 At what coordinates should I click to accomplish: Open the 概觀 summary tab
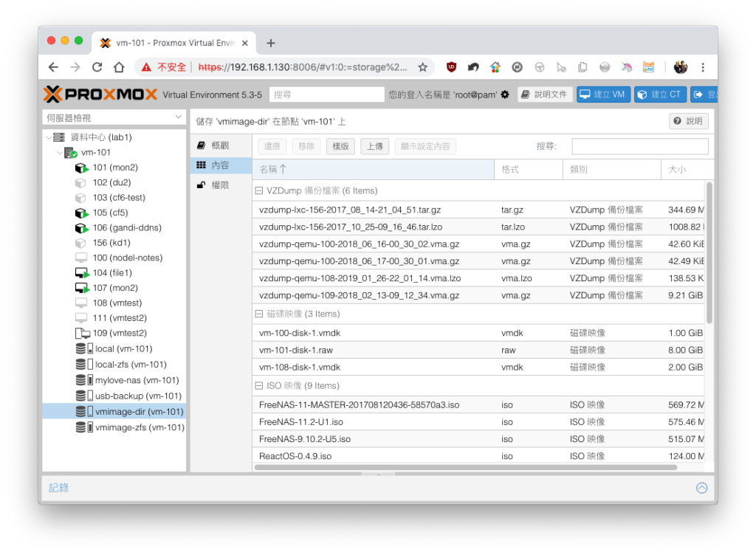[221, 145]
